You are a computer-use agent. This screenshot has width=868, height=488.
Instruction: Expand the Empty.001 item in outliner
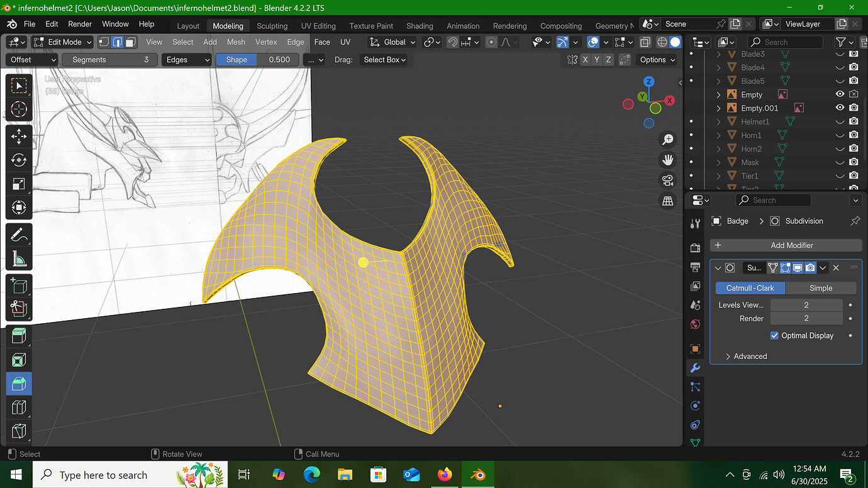719,108
